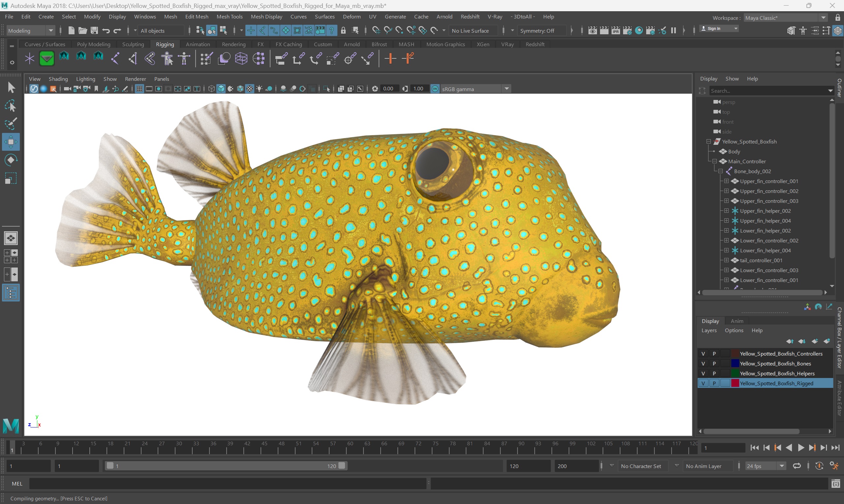Click the Render current frame icon
The image size is (844, 504).
click(604, 31)
